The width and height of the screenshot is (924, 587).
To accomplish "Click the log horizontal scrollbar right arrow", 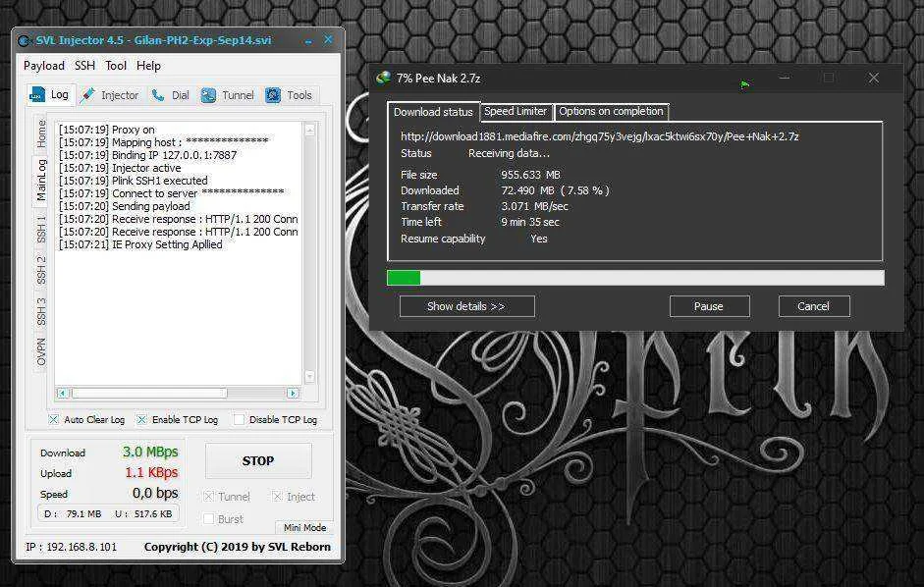I will pyautogui.click(x=293, y=393).
